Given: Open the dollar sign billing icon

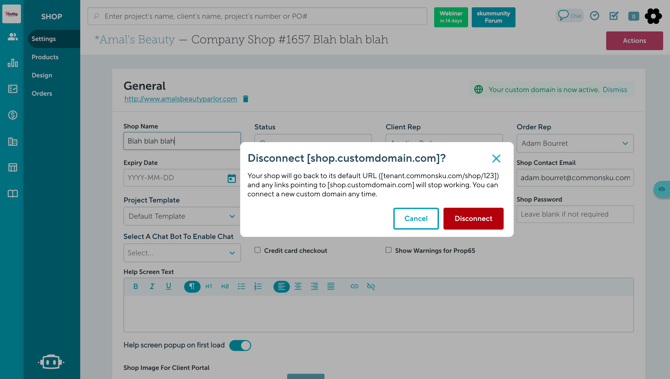Looking at the screenshot, I should click(x=12, y=115).
